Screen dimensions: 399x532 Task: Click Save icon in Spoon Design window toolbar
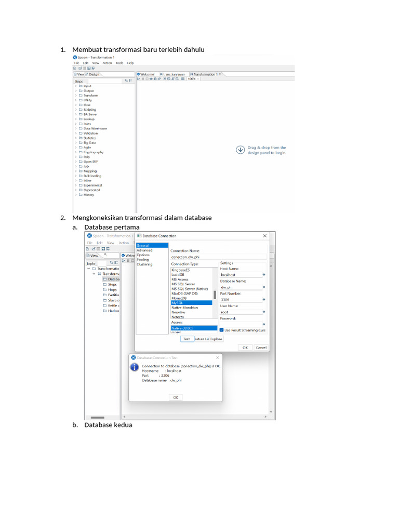89,68
